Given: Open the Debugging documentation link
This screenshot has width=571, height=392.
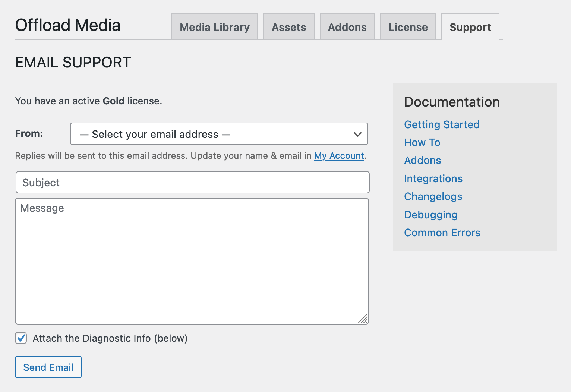Looking at the screenshot, I should tap(431, 215).
